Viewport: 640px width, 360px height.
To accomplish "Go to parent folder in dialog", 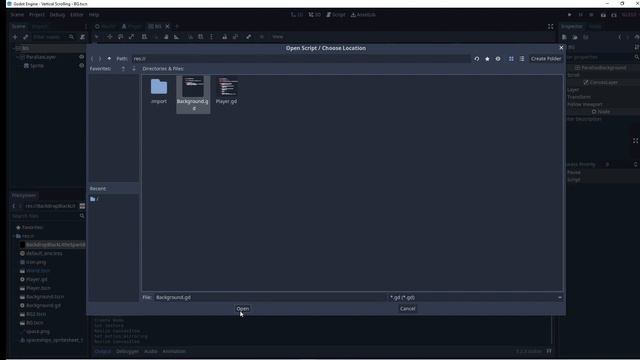I will click(109, 59).
